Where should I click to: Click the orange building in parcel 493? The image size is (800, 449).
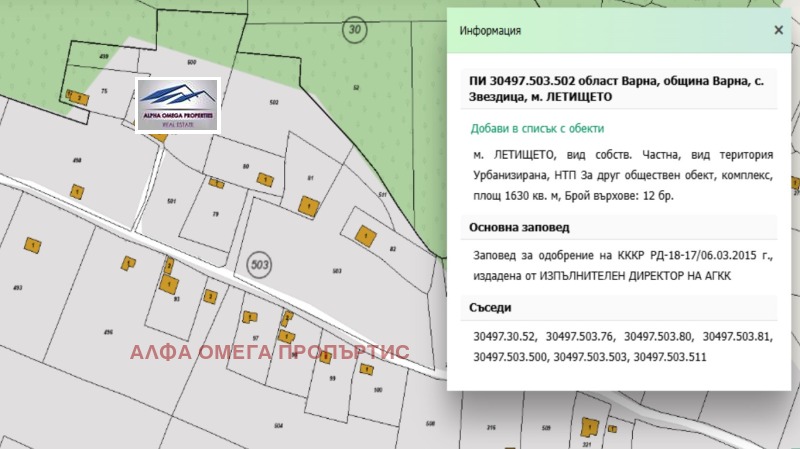point(33,245)
